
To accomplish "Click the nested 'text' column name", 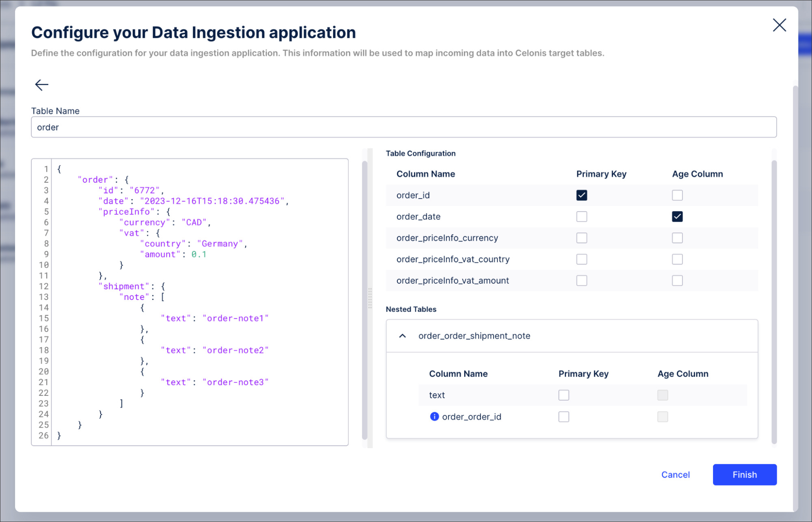I will [437, 395].
